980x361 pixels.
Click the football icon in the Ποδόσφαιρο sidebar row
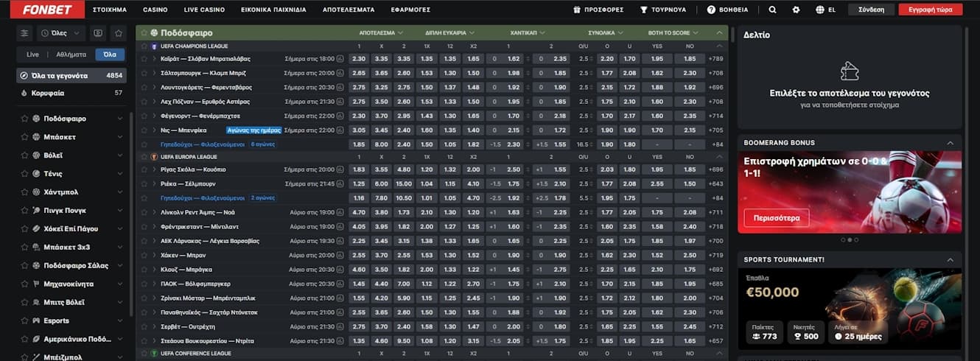35,119
